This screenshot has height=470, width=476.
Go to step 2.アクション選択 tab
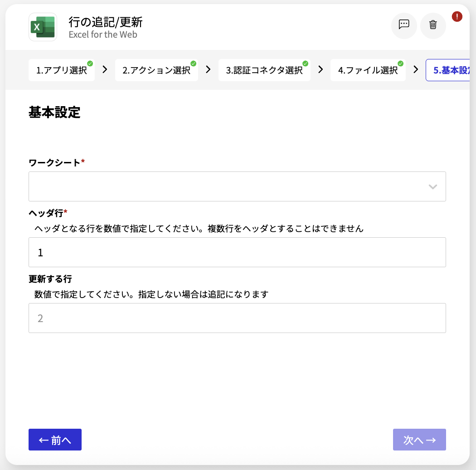156,70
